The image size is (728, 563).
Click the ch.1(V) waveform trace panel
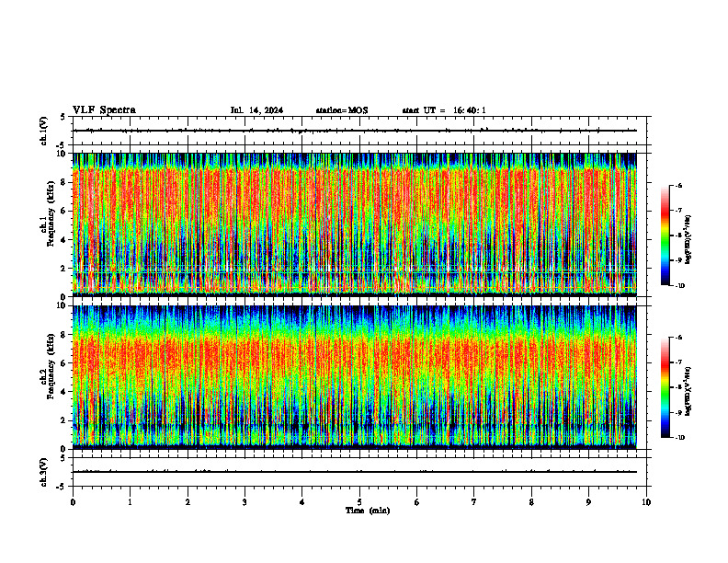359,131
